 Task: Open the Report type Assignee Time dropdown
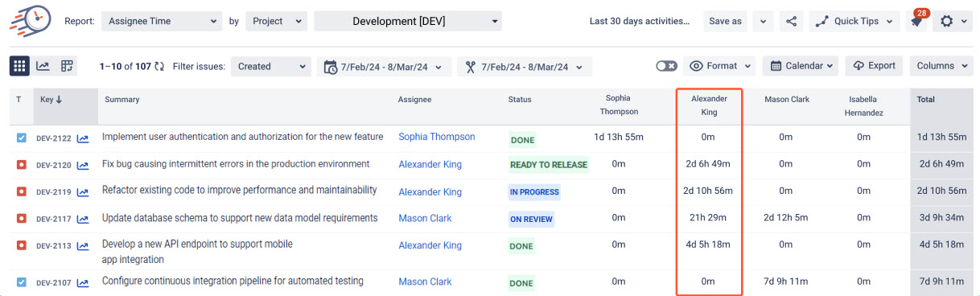pyautogui.click(x=161, y=21)
